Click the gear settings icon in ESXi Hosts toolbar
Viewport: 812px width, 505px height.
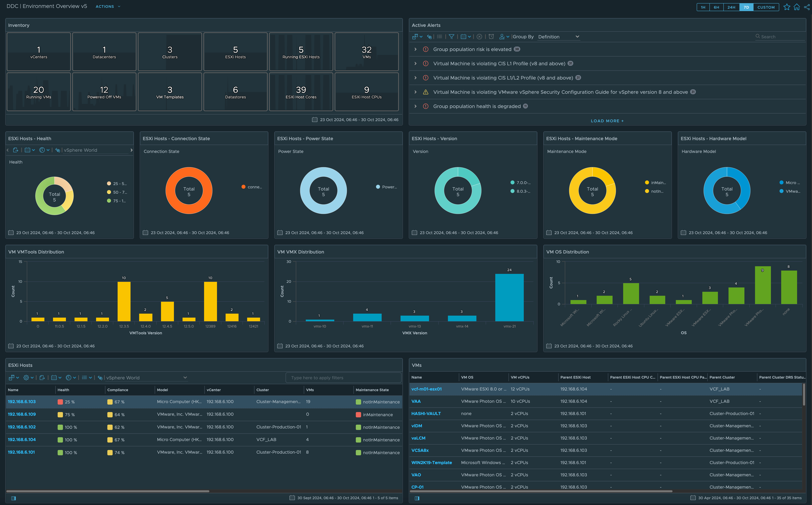[26, 378]
